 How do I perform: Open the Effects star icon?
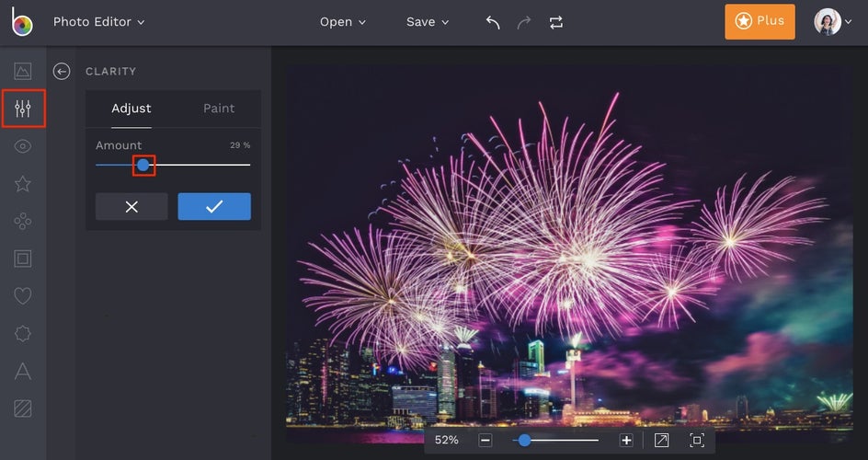[x=23, y=184]
